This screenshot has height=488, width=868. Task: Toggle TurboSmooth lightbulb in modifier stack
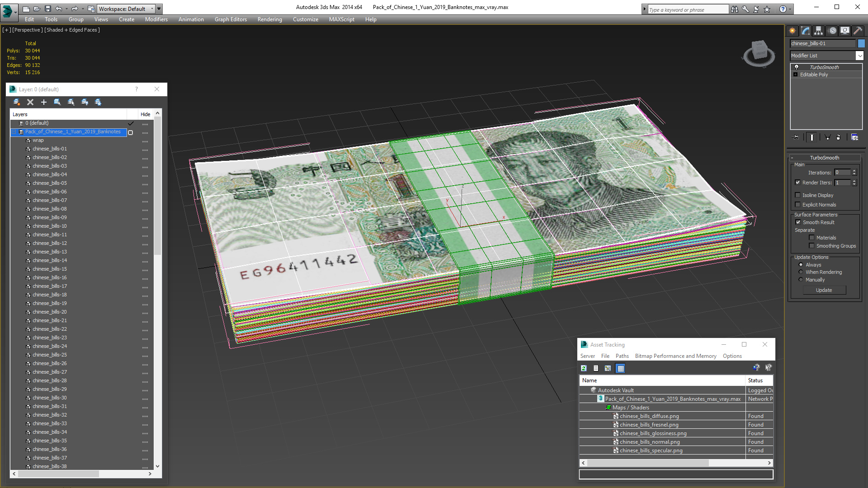click(x=797, y=67)
